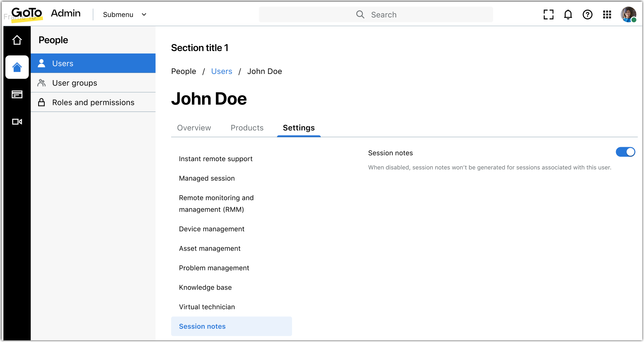Screen dimensions: 644x342
Task: Click the home outline icon in sidebar
Action: coord(17,40)
